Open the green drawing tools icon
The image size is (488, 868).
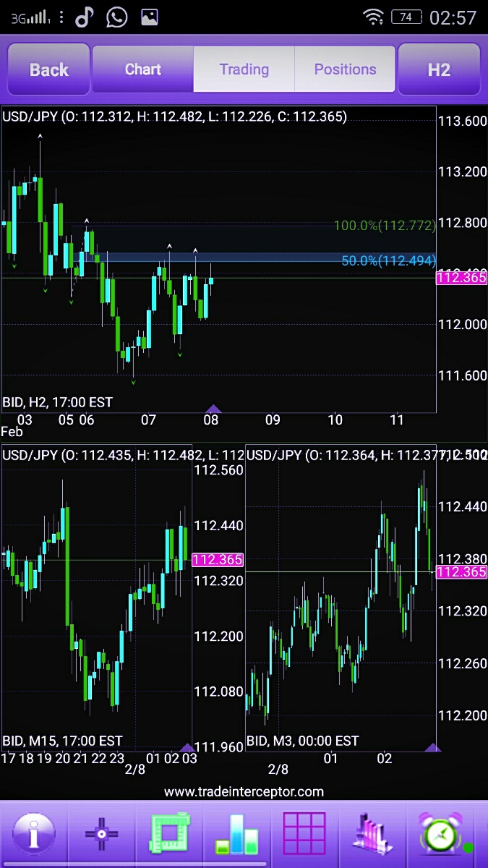tap(169, 834)
